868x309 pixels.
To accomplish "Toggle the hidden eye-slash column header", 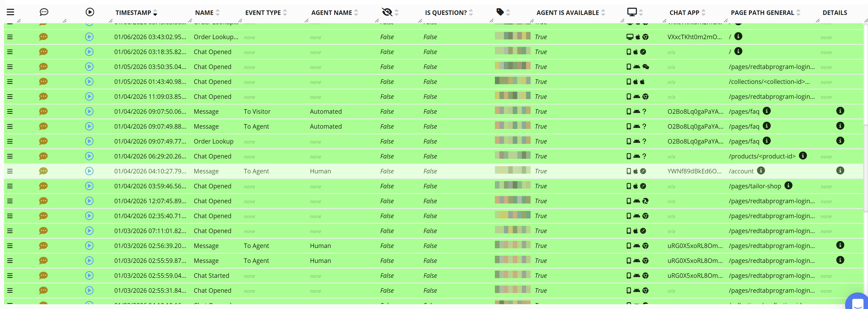I will [x=387, y=12].
